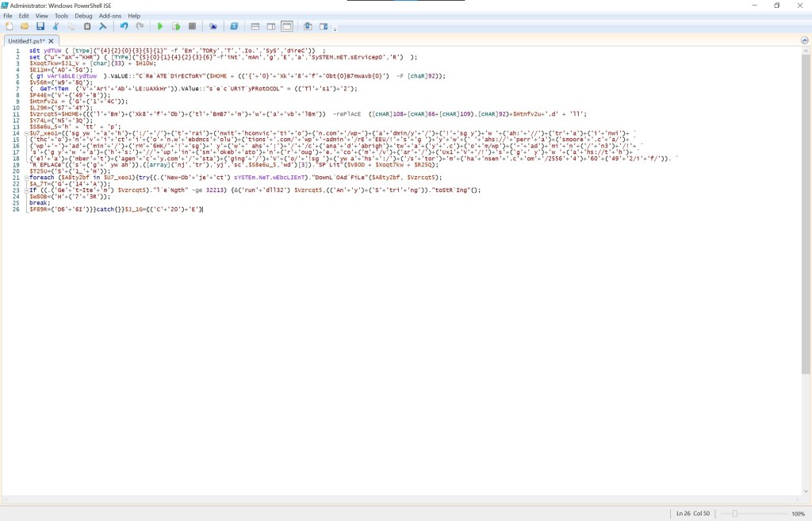Click the New Script toolbar icon

tap(9, 26)
